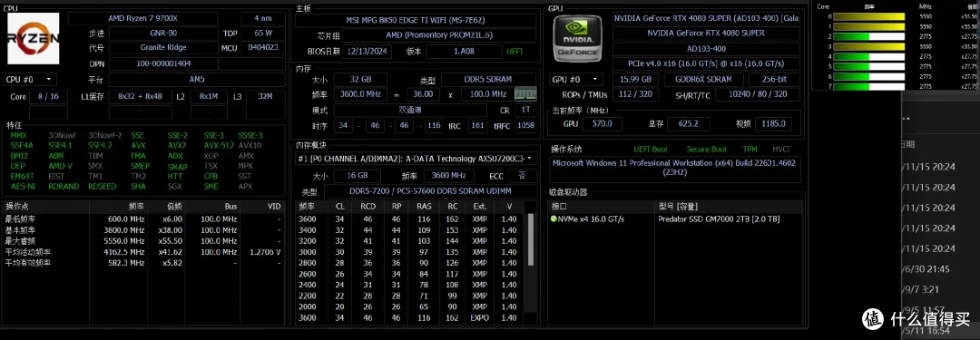Click the green UEFI label next to BIOS version
The width and height of the screenshot is (980, 340).
click(514, 52)
